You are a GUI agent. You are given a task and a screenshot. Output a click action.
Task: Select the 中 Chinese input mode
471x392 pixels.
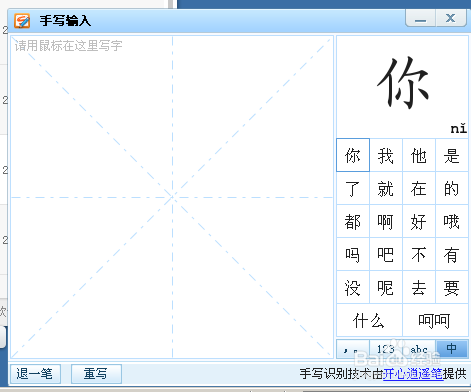coord(452,349)
